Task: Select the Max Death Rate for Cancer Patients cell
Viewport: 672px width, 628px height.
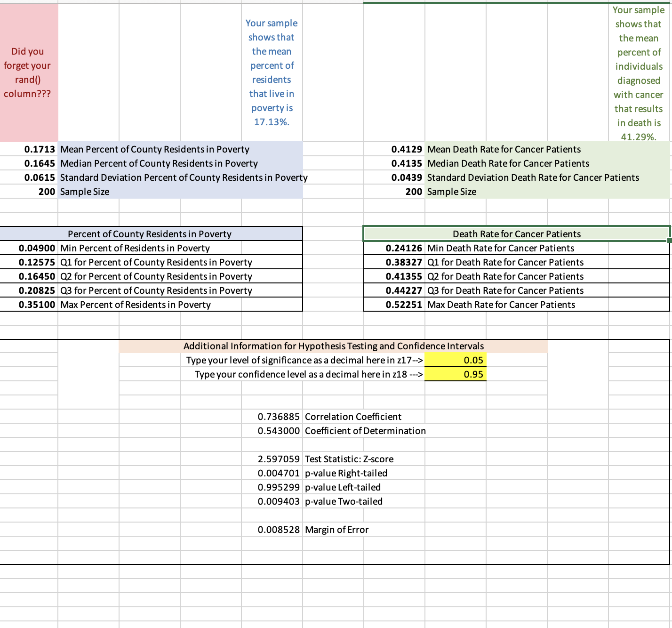Action: (x=402, y=305)
